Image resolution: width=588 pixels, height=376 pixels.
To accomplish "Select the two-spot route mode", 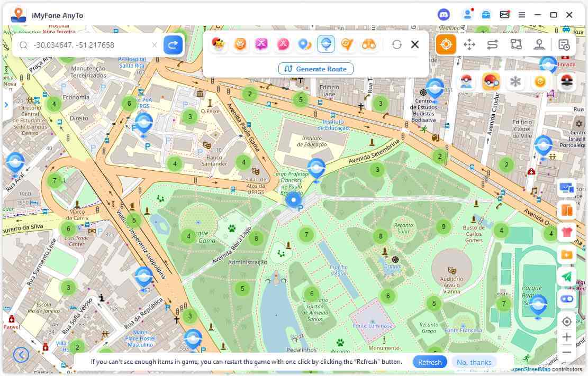I will [x=492, y=44].
